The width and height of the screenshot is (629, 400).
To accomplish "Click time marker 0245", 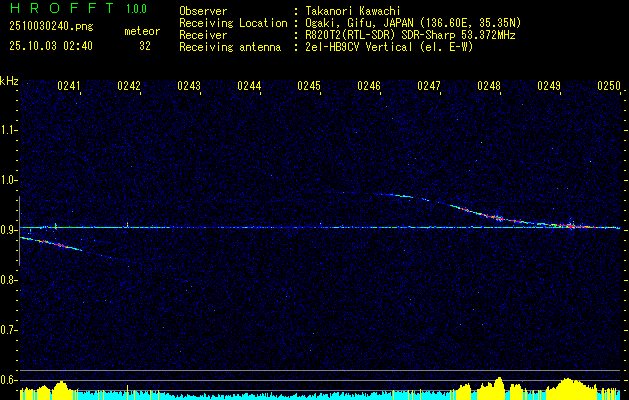I will point(309,86).
